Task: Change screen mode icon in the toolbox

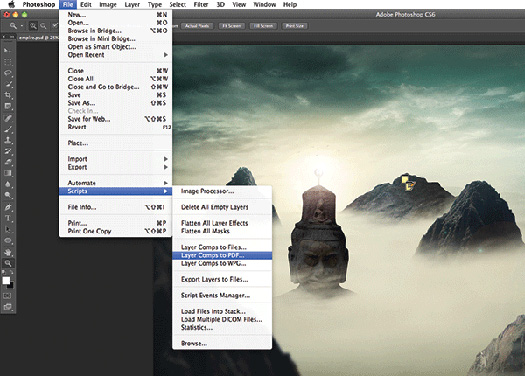Action: coord(7,307)
